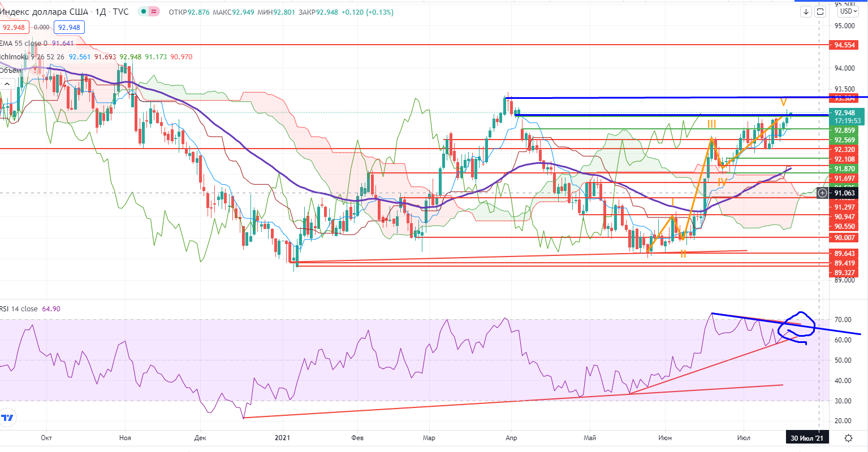Click the 30 Июл '21 date label
The width and height of the screenshot is (868, 452).
[806, 437]
